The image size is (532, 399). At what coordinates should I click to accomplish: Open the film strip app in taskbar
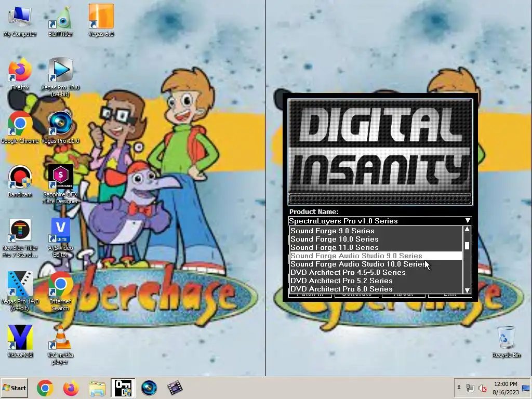tap(175, 388)
